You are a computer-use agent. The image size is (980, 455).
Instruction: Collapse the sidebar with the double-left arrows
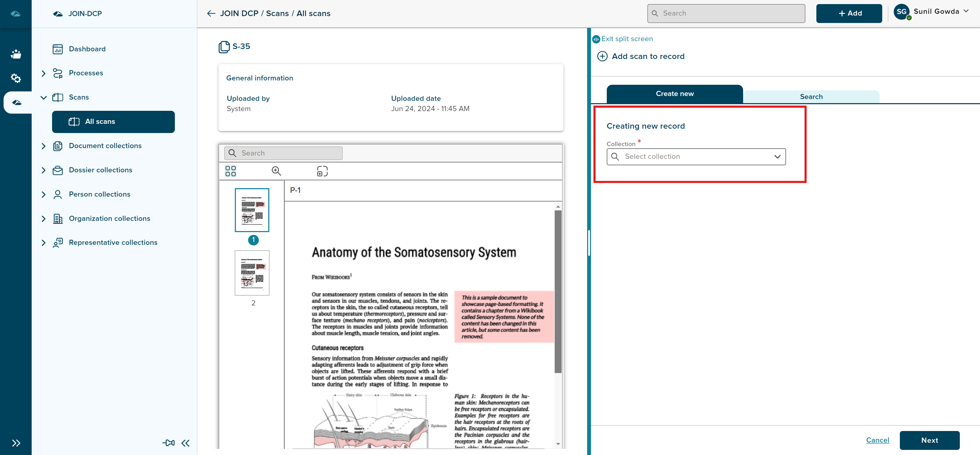pos(186,443)
